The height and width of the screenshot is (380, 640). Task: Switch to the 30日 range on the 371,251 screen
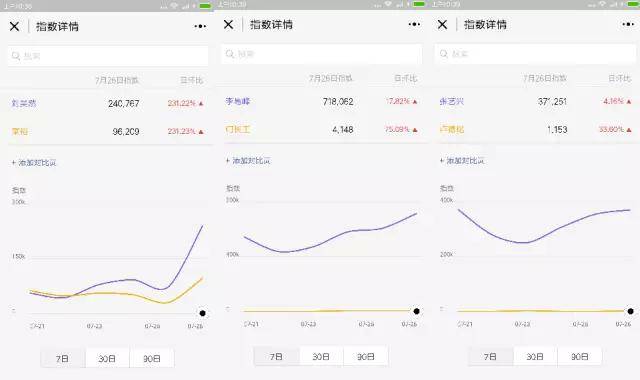[x=535, y=356]
